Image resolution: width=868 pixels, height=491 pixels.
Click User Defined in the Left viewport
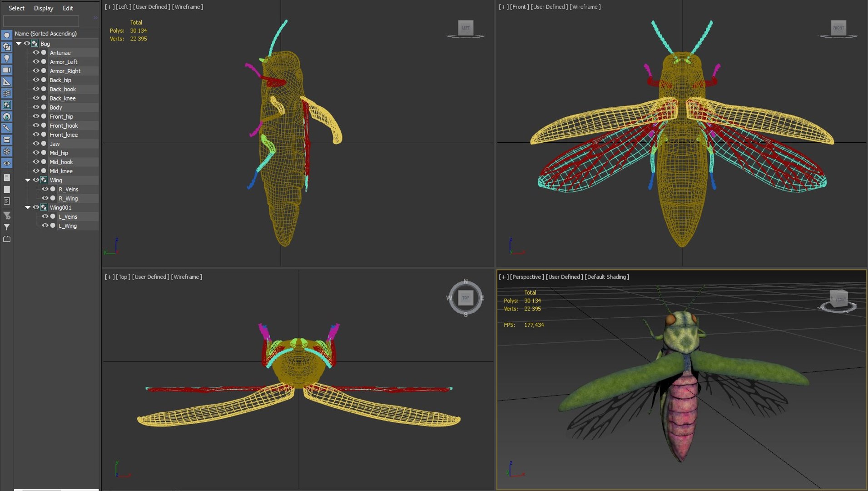(152, 7)
